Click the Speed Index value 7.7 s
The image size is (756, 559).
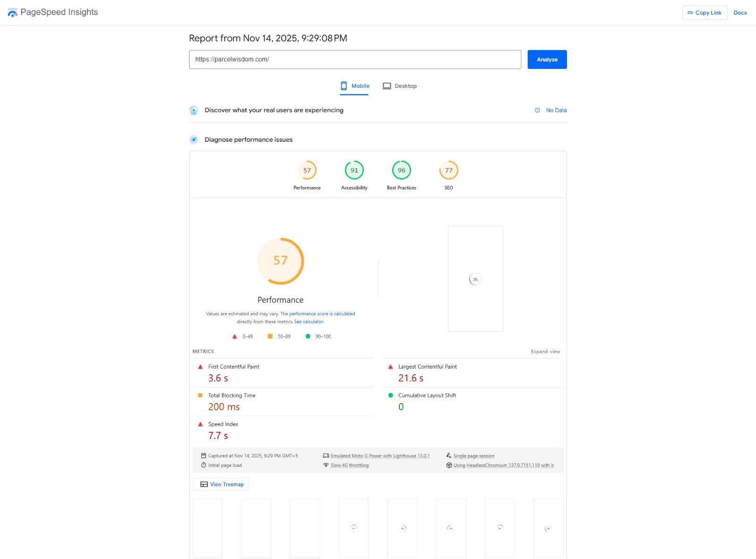[218, 436]
